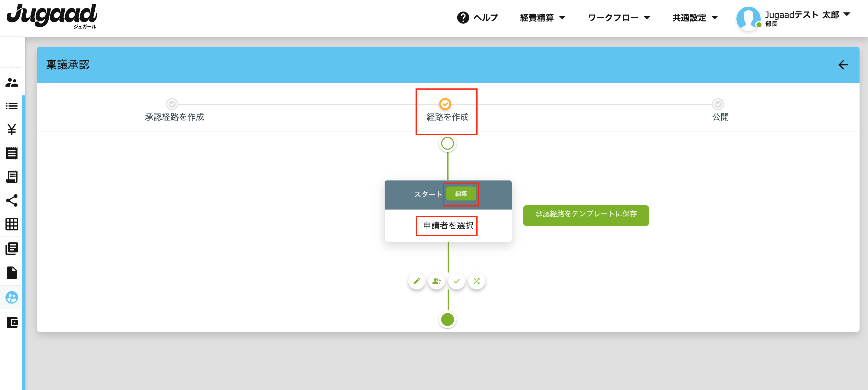Open the wallet sidebar icon
Screen dimensions: 868x390
[12, 322]
